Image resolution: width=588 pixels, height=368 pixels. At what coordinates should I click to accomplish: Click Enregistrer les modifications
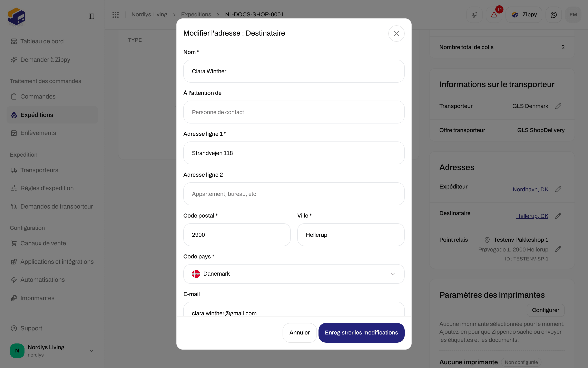361,333
